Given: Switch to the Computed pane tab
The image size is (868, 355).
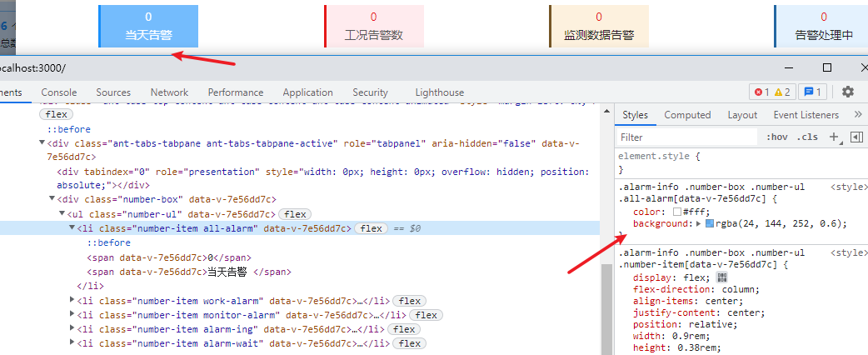Looking at the screenshot, I should (x=687, y=115).
